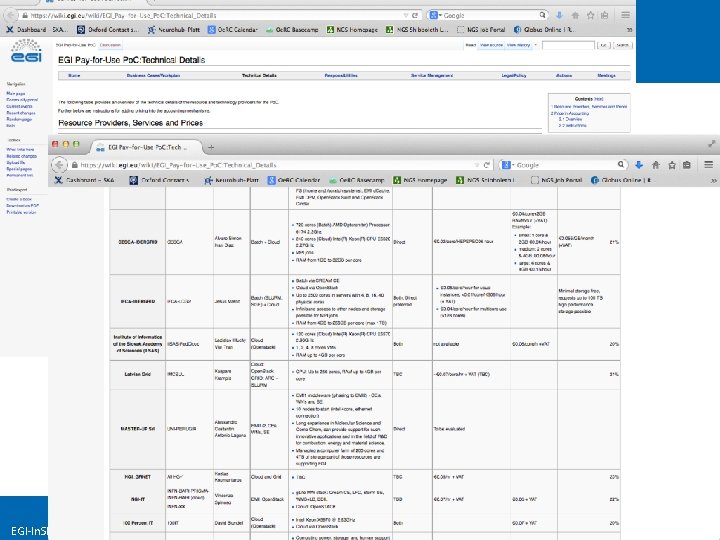Open Legal/Policy nav link

pos(514,75)
